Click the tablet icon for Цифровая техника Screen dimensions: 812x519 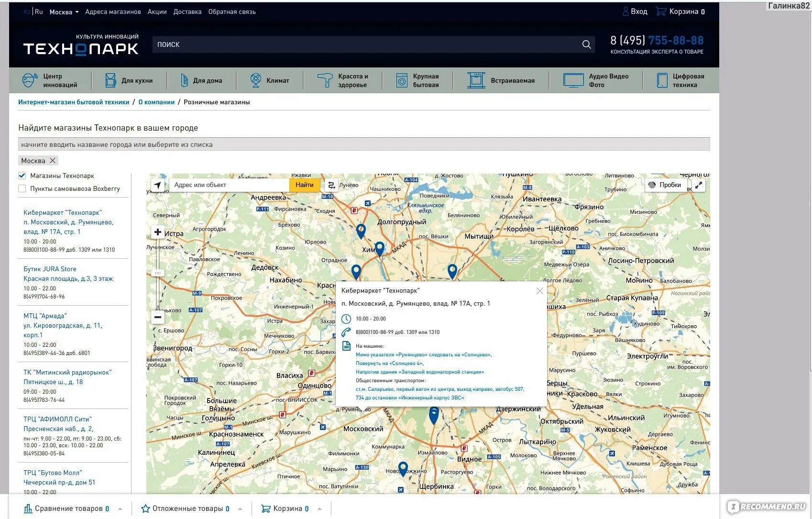tap(662, 80)
